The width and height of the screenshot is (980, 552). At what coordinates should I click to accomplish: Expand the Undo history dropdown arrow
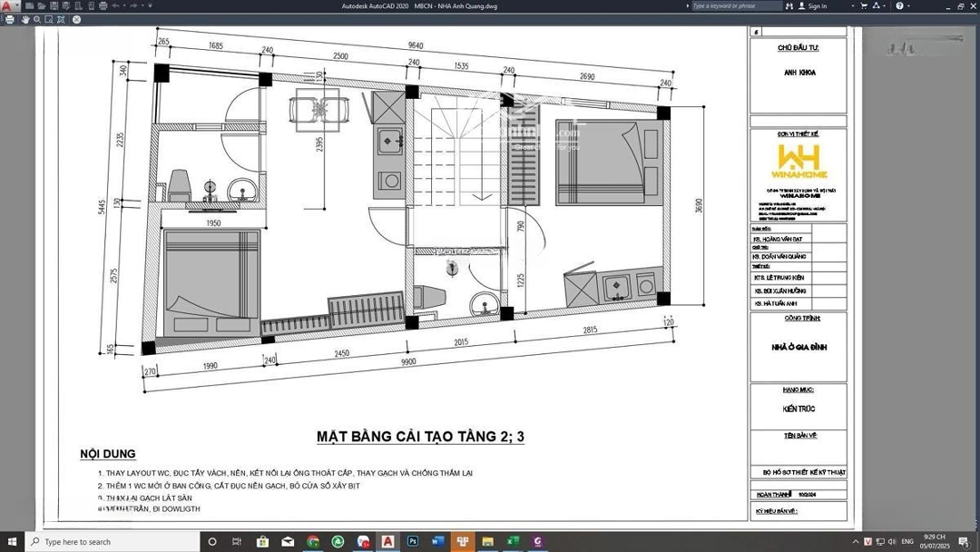point(124,6)
